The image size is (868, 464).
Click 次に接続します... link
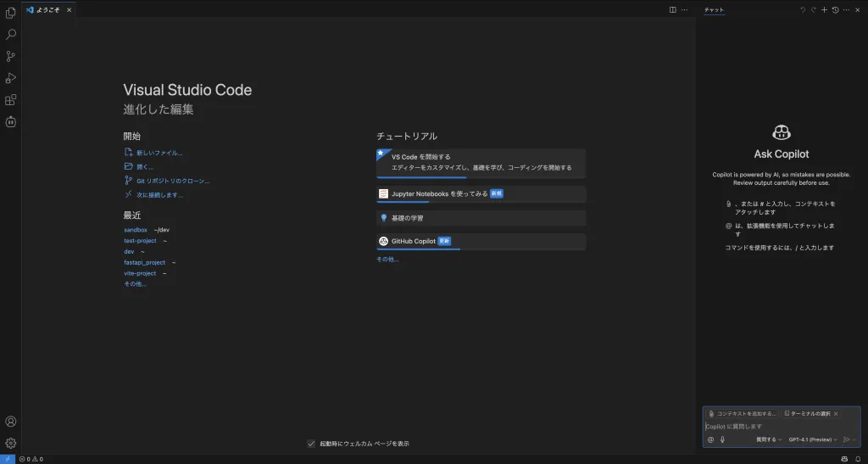tap(160, 195)
